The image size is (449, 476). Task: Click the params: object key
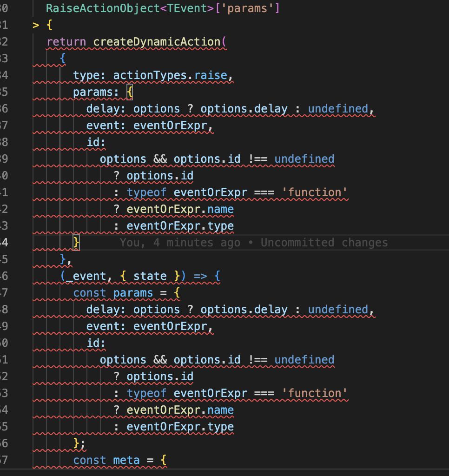(x=96, y=92)
